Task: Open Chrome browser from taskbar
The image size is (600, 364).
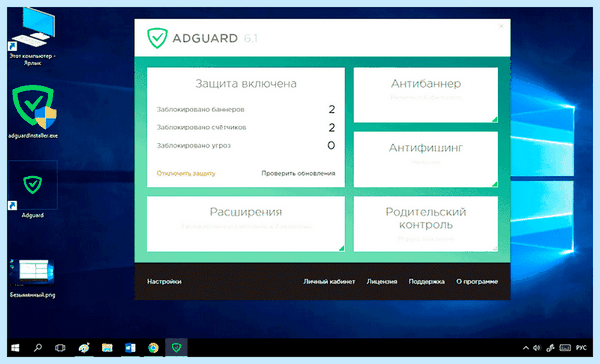Action: 153,348
